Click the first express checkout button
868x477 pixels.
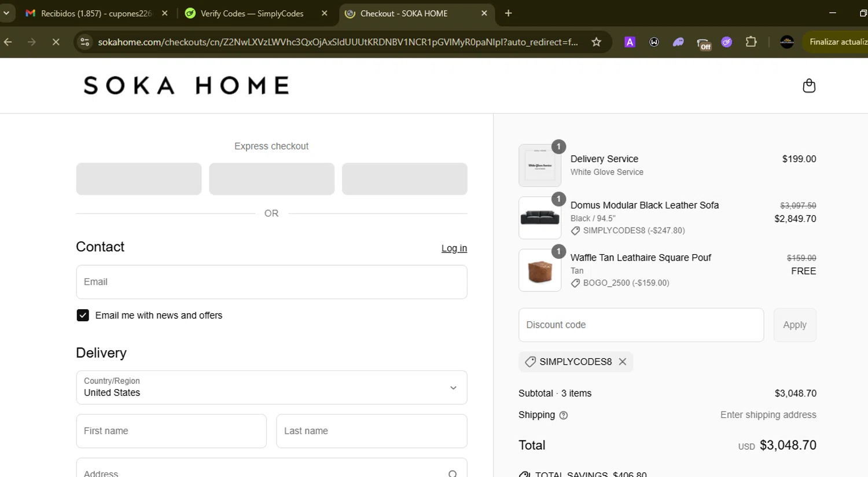139,179
